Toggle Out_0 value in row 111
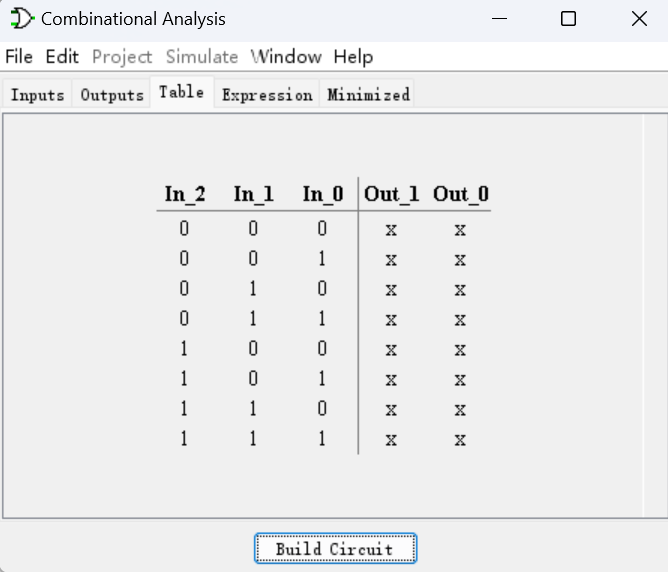This screenshot has width=668, height=572. [x=460, y=440]
